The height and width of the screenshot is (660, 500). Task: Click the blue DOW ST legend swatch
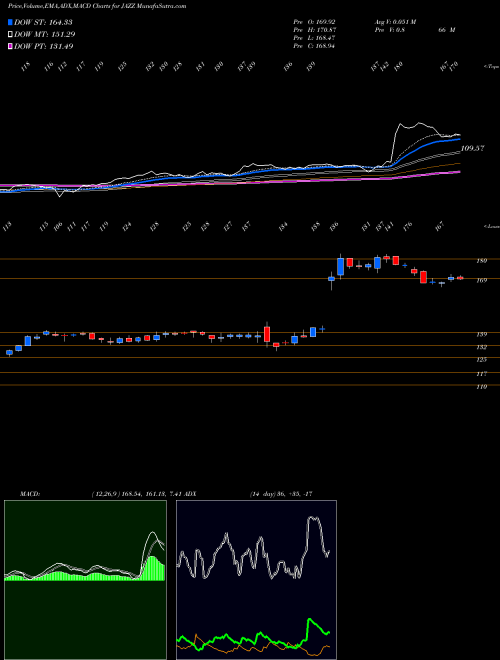click(x=10, y=22)
